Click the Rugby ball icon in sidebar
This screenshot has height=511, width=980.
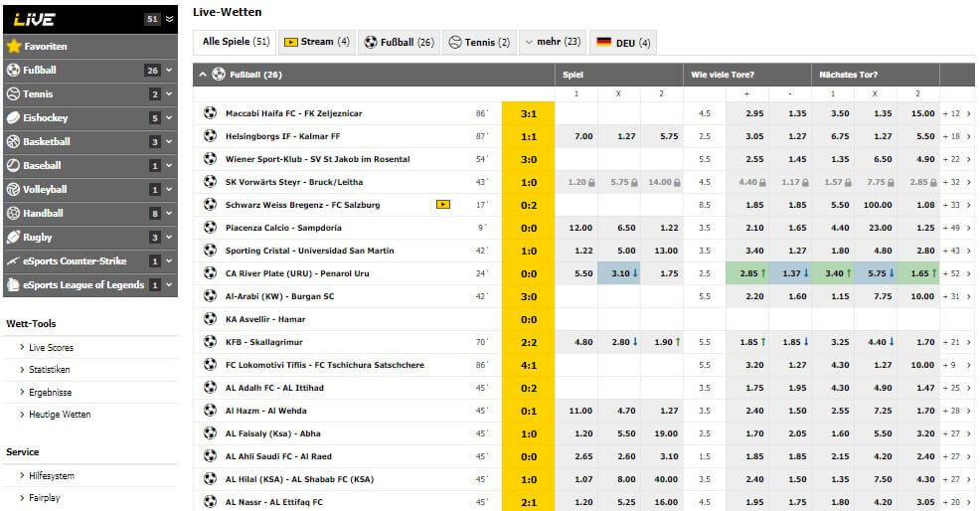pyautogui.click(x=13, y=237)
